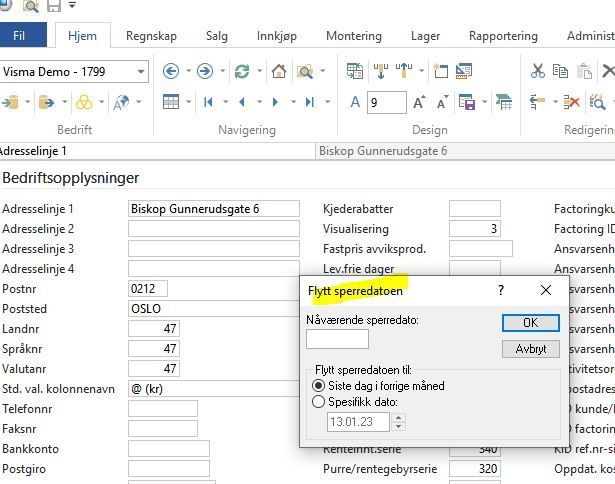This screenshot has height=484, width=615.
Task: Switch to the Salg ribbon tab
Action: 217,36
